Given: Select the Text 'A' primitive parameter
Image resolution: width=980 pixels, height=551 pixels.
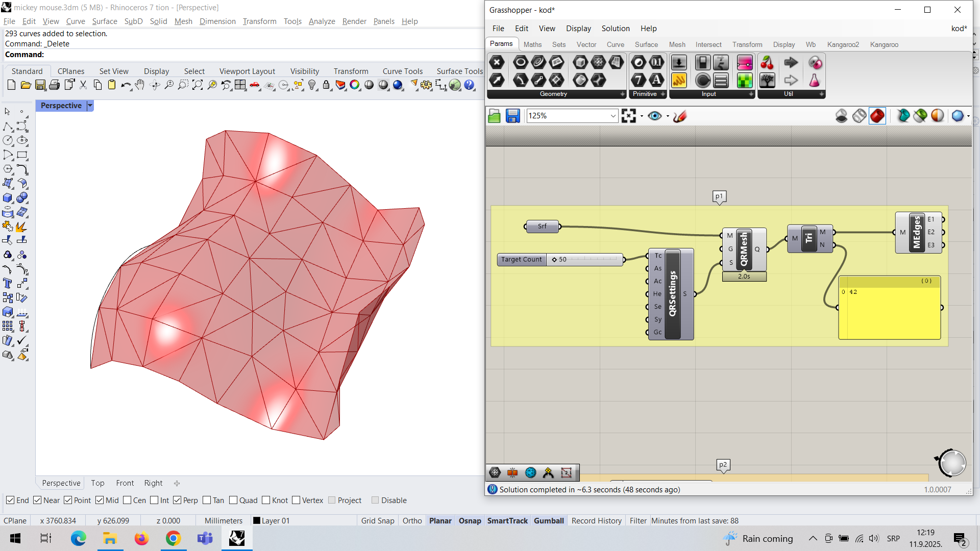Looking at the screenshot, I should [656, 80].
